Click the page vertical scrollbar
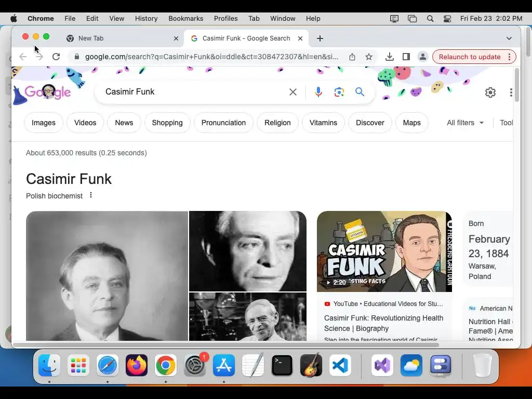The width and height of the screenshot is (532, 399). (x=517, y=85)
